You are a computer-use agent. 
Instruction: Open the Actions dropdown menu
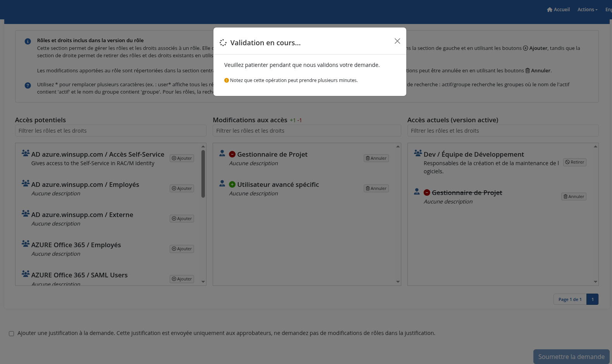coord(587,10)
